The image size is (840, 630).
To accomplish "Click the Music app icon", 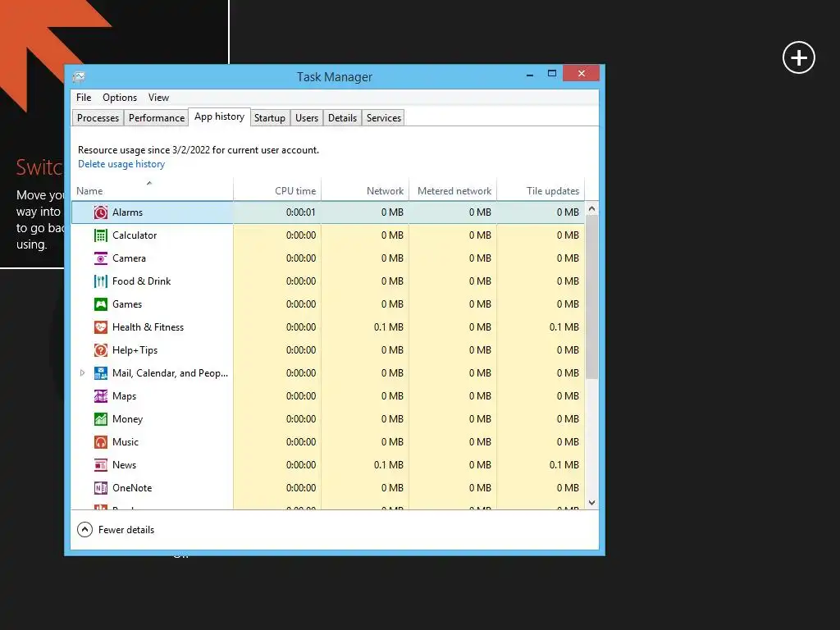I will (x=101, y=442).
